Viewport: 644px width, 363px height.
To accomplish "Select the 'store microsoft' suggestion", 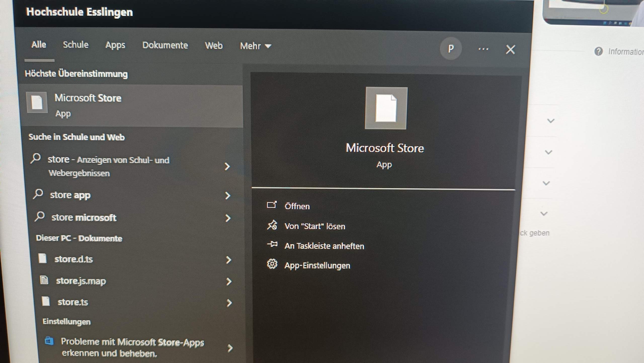I will point(84,218).
